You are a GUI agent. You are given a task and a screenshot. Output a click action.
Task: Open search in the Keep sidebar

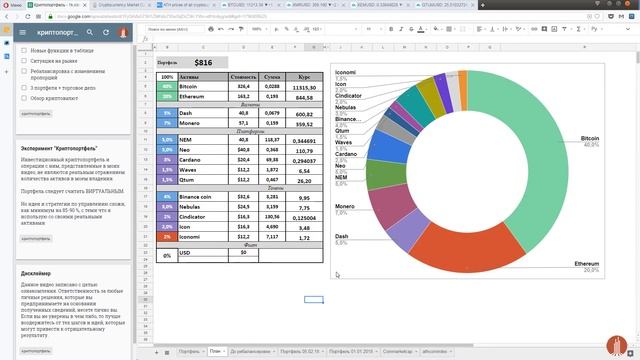[89, 32]
